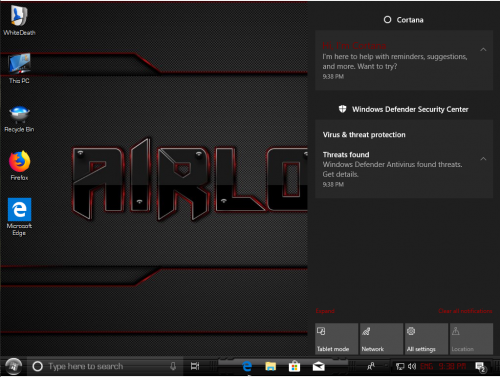
Task: Open File Explorer from the taskbar
Action: (x=270, y=366)
